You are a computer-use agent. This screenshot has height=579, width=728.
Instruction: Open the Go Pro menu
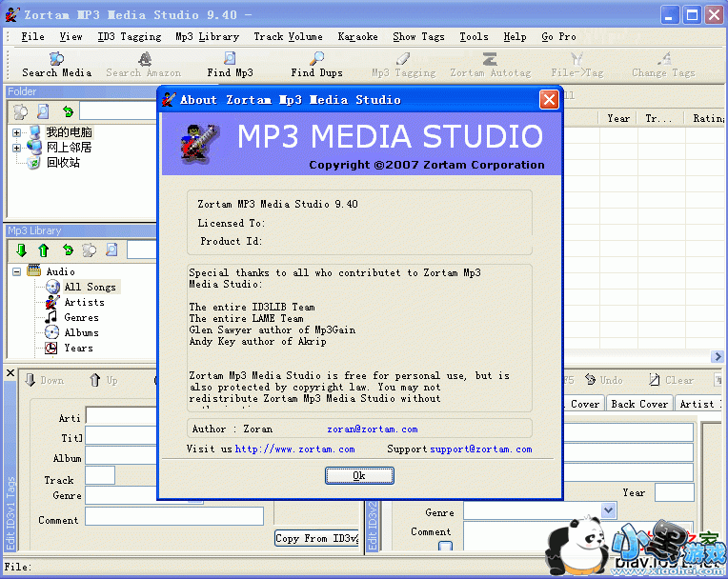point(558,36)
